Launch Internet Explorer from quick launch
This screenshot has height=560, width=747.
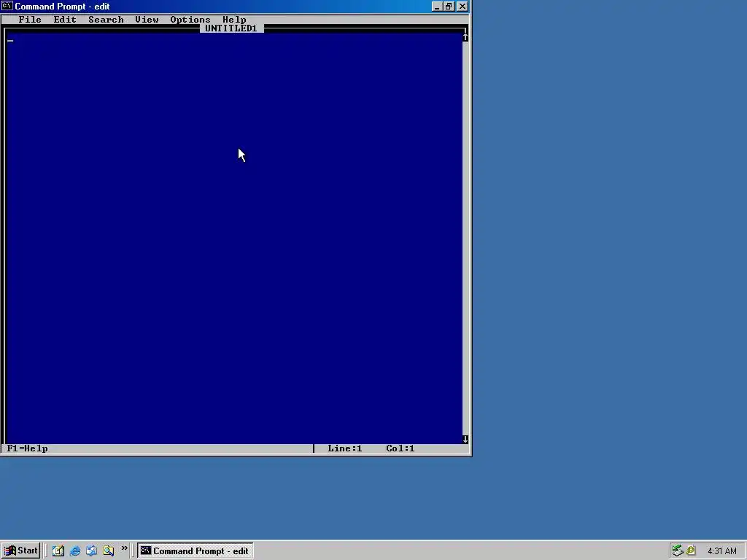pyautogui.click(x=75, y=551)
